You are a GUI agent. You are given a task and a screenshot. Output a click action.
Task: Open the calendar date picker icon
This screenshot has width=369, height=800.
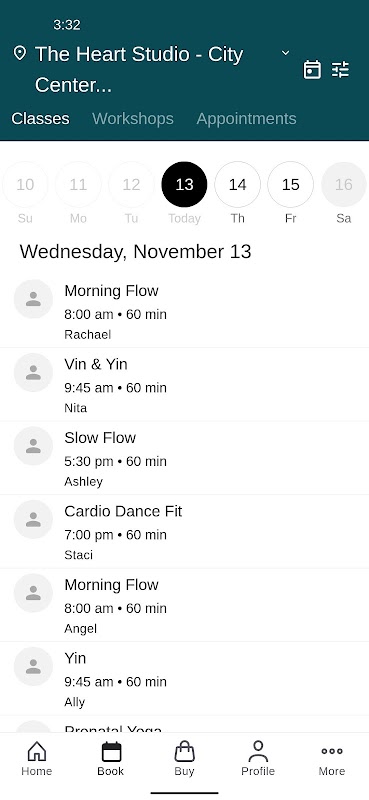point(312,69)
